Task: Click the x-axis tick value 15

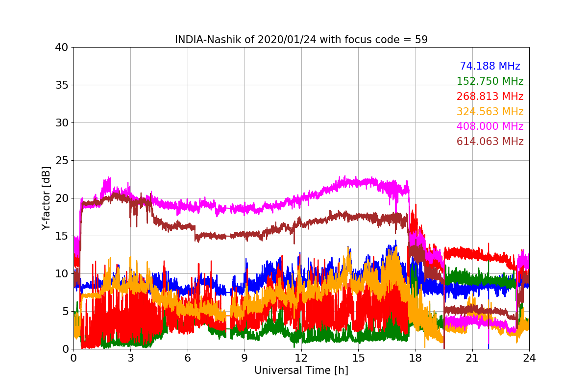Action: tap(358, 358)
